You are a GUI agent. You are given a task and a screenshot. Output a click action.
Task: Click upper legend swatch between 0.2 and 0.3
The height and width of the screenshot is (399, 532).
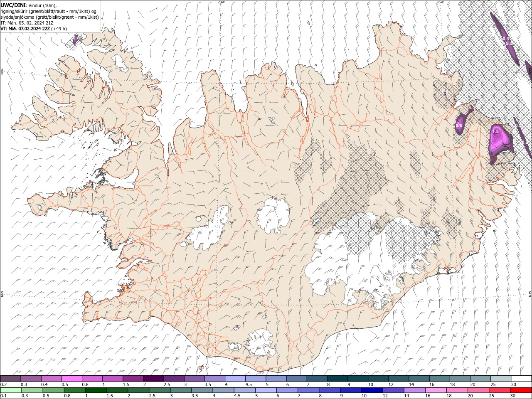click(11, 379)
